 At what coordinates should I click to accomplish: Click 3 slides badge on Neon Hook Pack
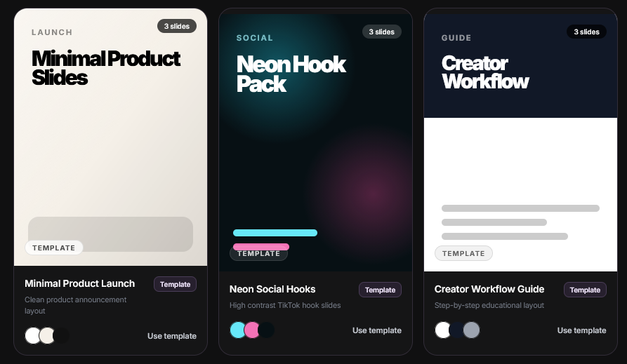(382, 32)
